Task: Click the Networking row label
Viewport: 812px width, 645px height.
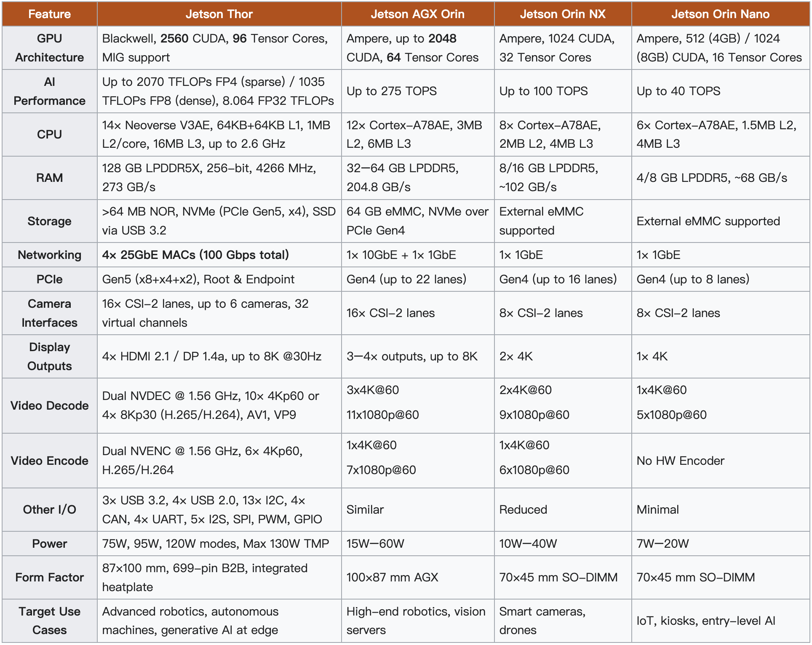Action: (49, 255)
